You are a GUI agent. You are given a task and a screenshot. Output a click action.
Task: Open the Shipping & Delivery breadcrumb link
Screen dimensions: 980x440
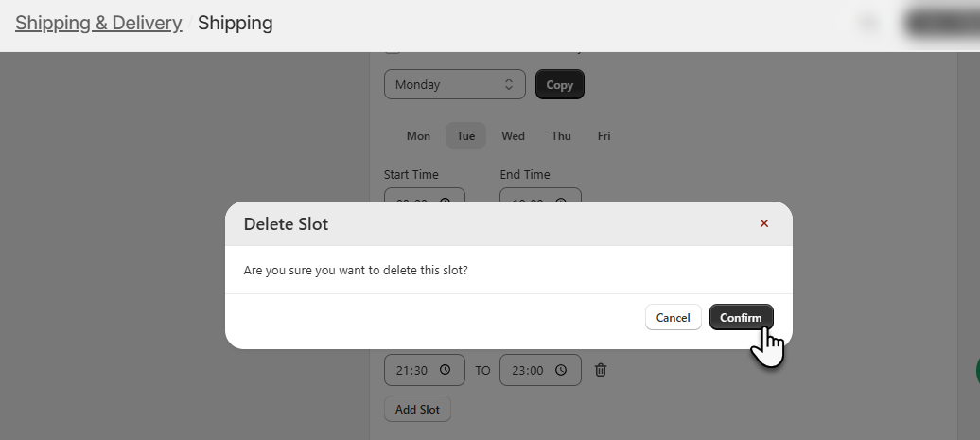[98, 23]
